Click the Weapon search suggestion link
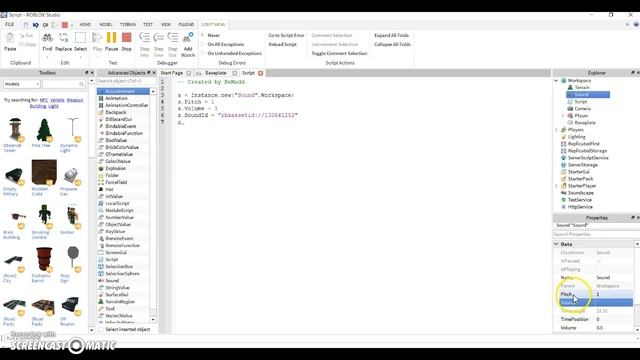640x360 pixels. click(x=75, y=100)
